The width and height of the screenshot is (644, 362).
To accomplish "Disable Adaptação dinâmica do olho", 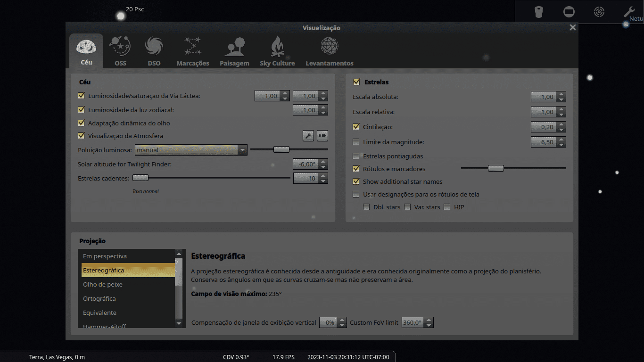I will coord(81,123).
